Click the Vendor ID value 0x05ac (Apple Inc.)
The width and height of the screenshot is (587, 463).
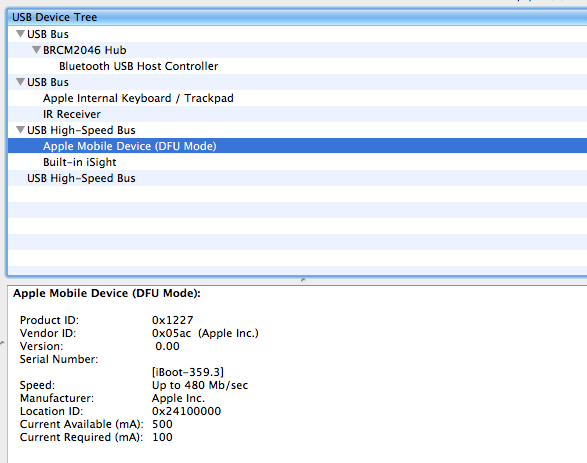tap(205, 333)
